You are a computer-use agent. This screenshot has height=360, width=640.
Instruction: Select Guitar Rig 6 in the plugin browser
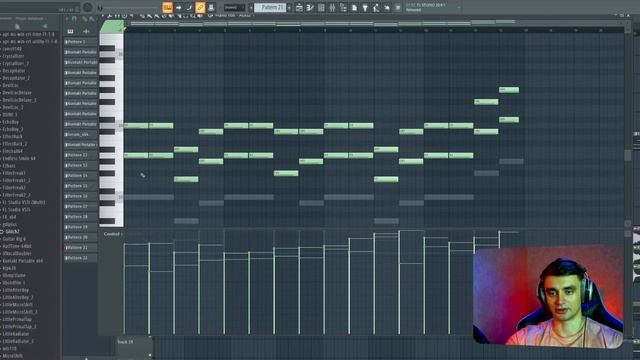pos(14,239)
